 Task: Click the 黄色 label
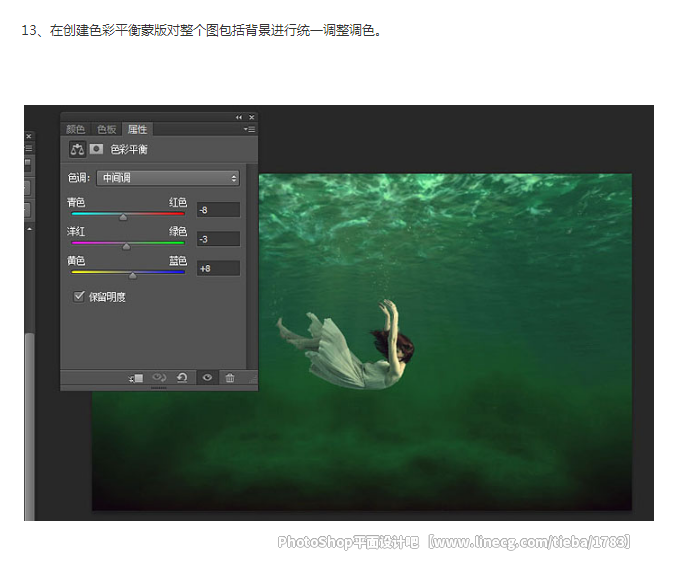tap(76, 261)
